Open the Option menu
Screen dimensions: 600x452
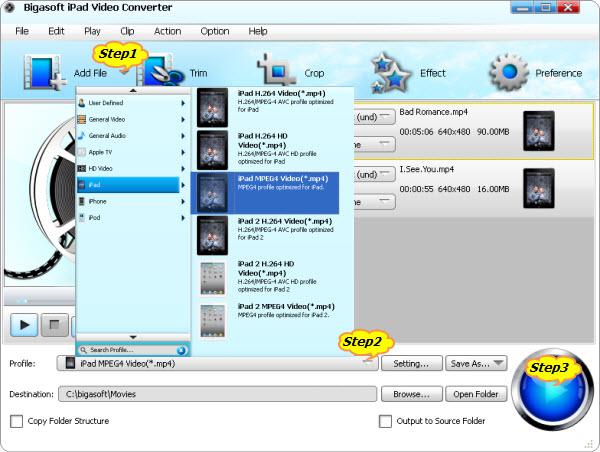[214, 31]
